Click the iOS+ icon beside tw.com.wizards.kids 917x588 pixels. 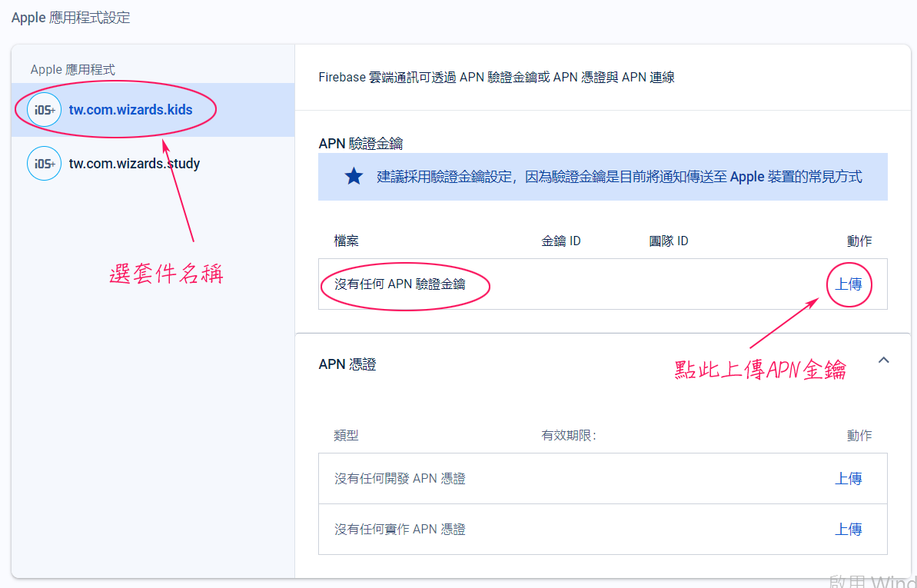point(45,110)
